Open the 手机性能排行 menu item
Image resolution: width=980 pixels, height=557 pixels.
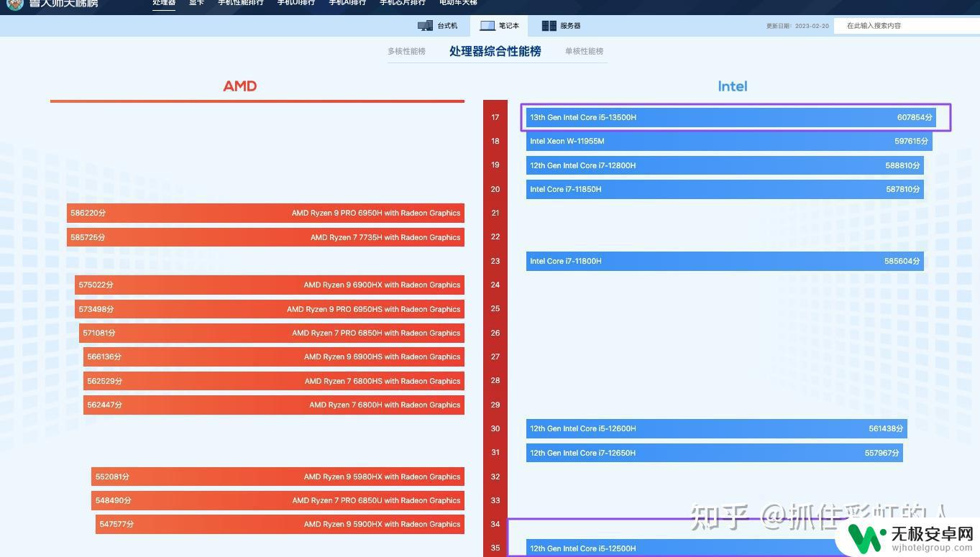(241, 3)
